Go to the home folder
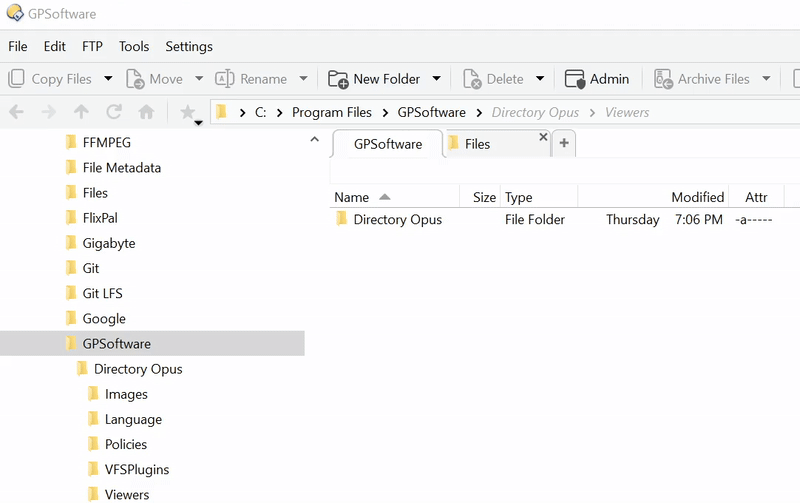Screen dimensions: 800x503 pyautogui.click(x=146, y=112)
